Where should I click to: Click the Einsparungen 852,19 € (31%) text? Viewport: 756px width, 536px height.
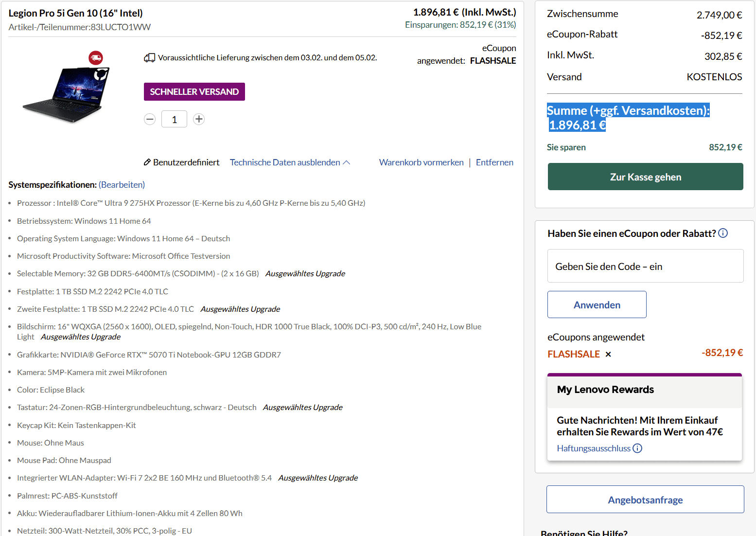pos(460,25)
